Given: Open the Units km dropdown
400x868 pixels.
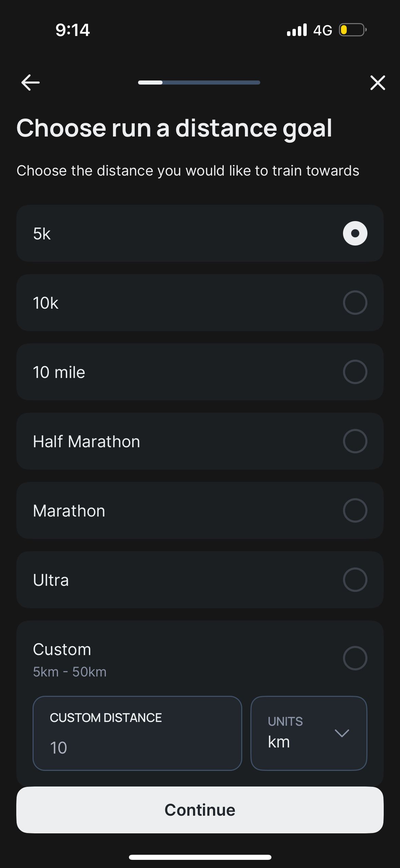Looking at the screenshot, I should click(309, 733).
